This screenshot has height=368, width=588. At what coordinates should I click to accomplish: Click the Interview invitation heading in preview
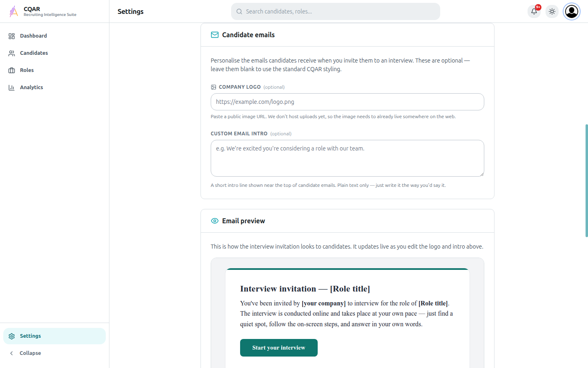pos(305,289)
